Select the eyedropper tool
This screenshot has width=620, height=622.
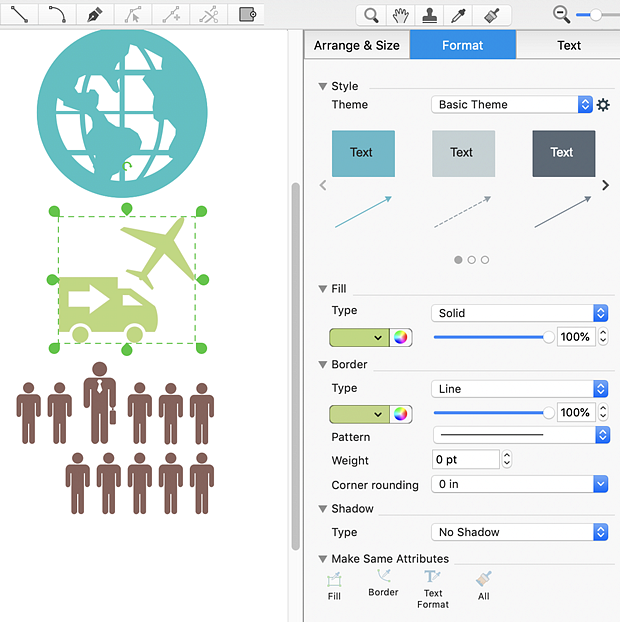click(459, 15)
